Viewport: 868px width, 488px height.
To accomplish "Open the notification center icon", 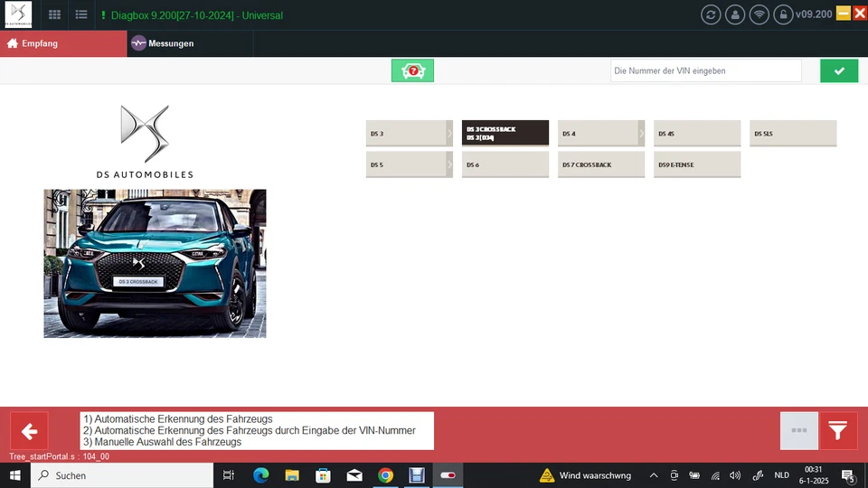I will pyautogui.click(x=848, y=475).
